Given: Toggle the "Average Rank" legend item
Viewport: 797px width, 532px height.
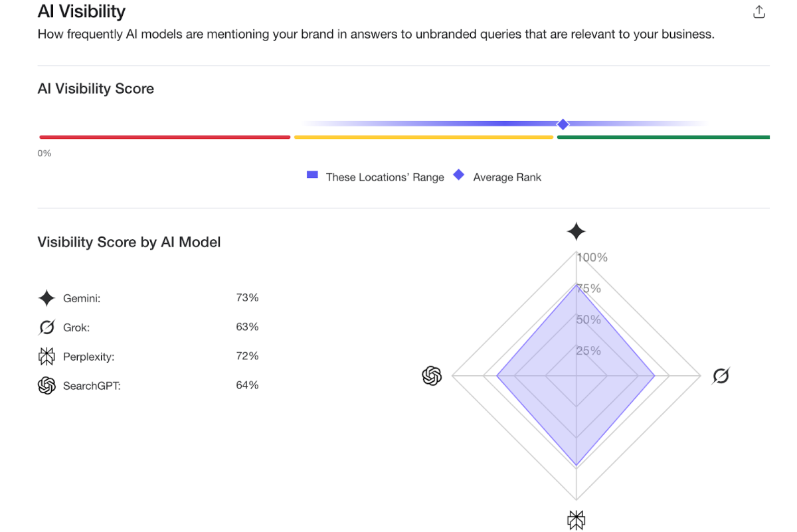Looking at the screenshot, I should point(497,177).
